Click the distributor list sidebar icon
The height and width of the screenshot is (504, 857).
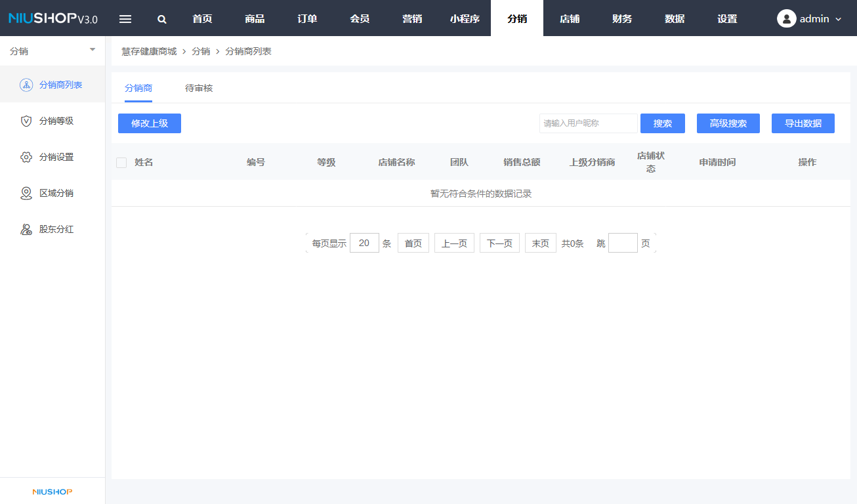tap(26, 85)
